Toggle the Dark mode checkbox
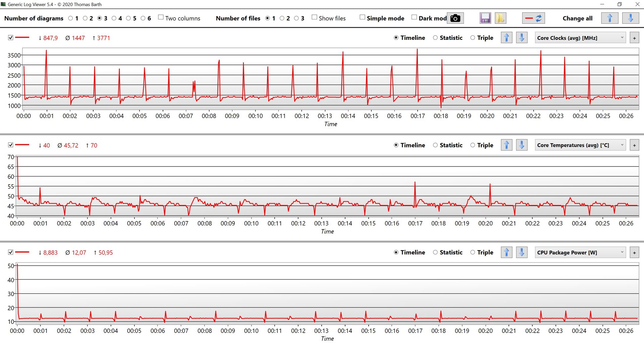Screen dimensions: 644x348 pyautogui.click(x=414, y=17)
